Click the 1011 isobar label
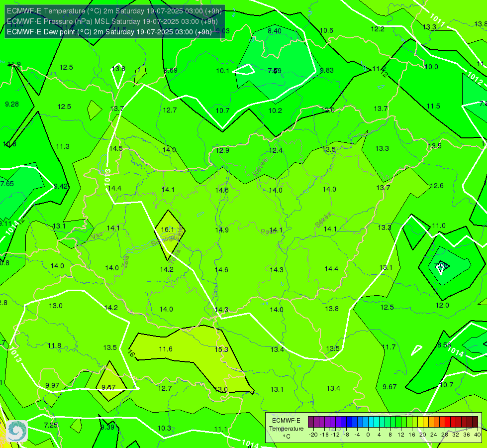Image resolution: width=487 pixels, height=448 pixels. tap(437, 19)
